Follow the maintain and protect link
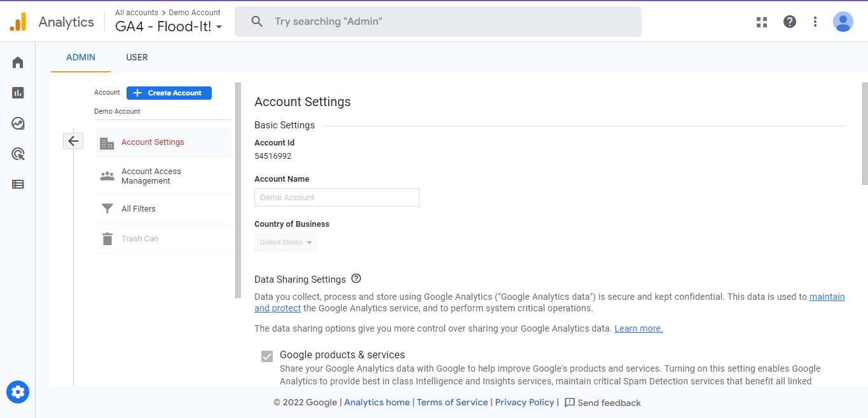Image resolution: width=868 pixels, height=418 pixels. [827, 297]
